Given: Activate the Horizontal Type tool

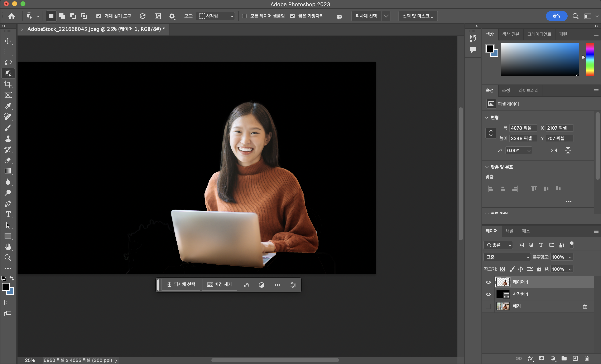Looking at the screenshot, I should 8,214.
